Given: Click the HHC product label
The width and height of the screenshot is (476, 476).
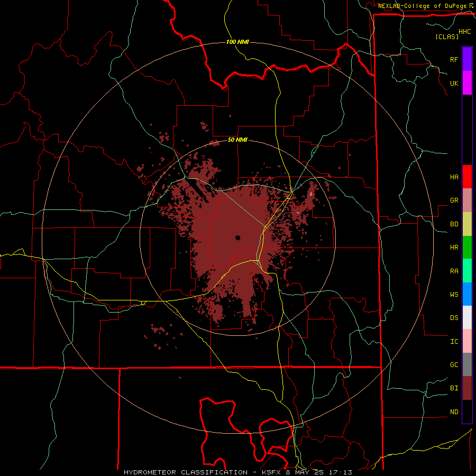Looking at the screenshot, I should coord(465,32).
